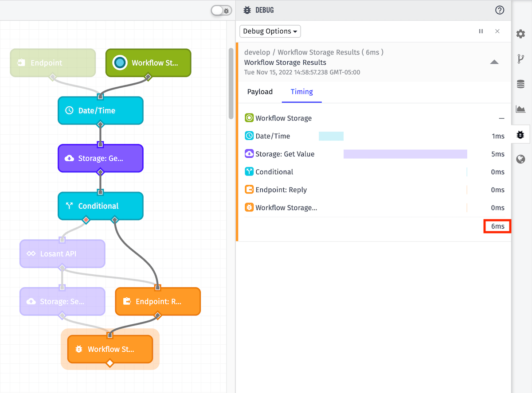Open the help question mark icon
The image size is (532, 393).
(500, 10)
